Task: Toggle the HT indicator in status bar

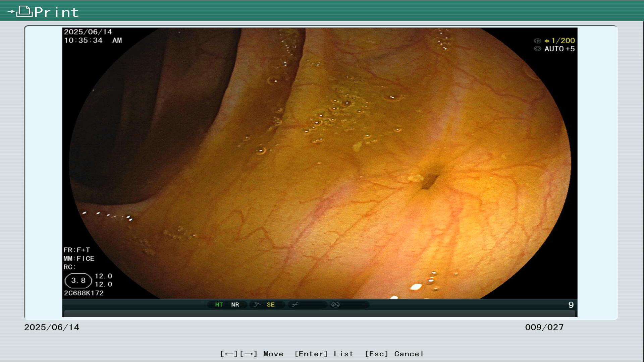Action: click(219, 305)
